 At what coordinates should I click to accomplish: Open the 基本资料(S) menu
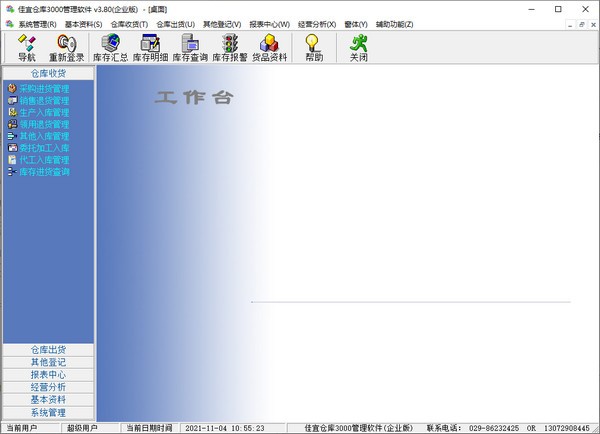click(84, 23)
